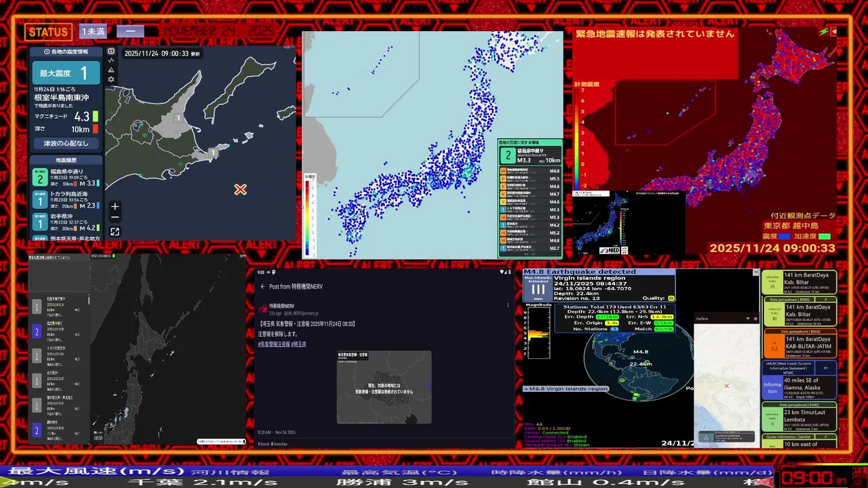Click the 'Sound Alarms (S): Enabled' status line
This screenshot has height=488, width=868.
tap(555, 441)
